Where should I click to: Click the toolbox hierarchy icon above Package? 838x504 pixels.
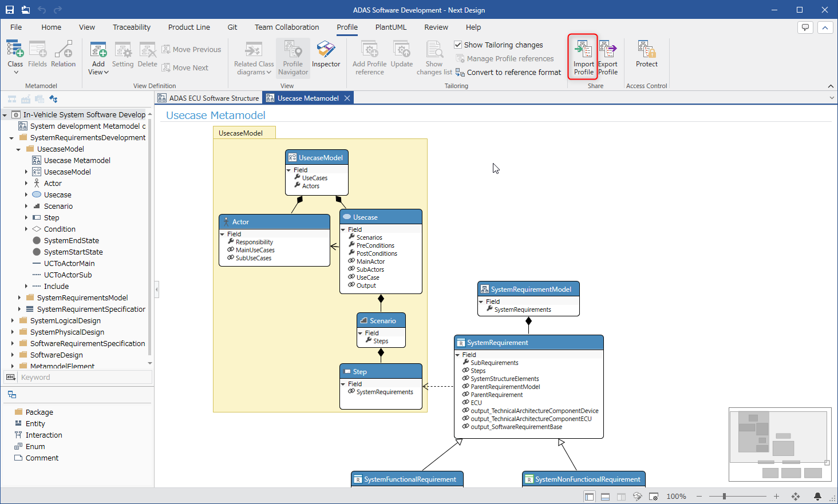12,395
